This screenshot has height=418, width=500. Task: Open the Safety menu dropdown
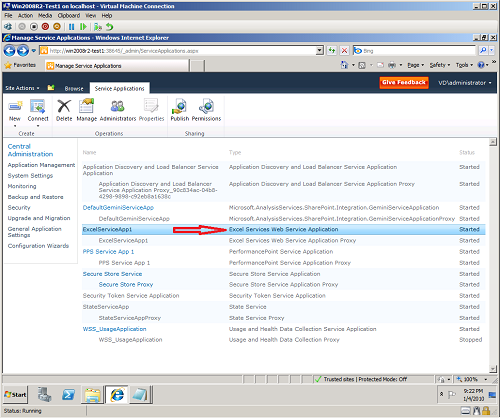point(440,65)
